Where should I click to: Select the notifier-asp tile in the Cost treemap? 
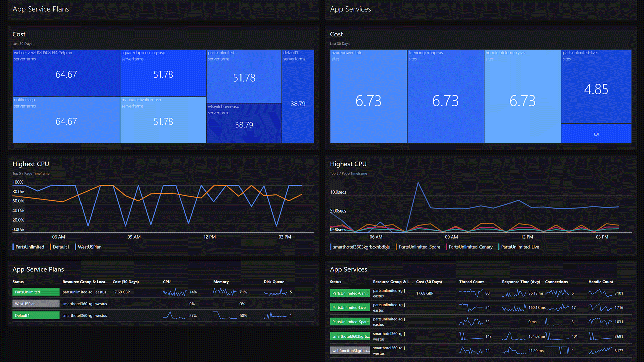point(66,120)
